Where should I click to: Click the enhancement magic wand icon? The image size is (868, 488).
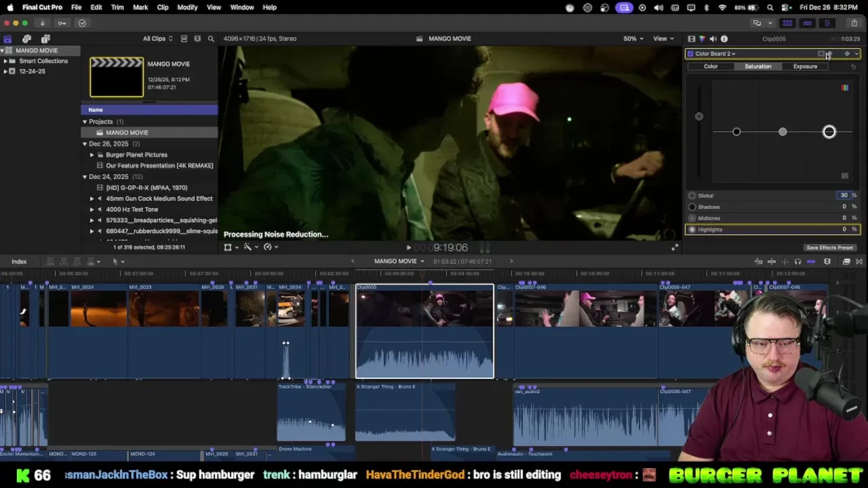(x=249, y=247)
